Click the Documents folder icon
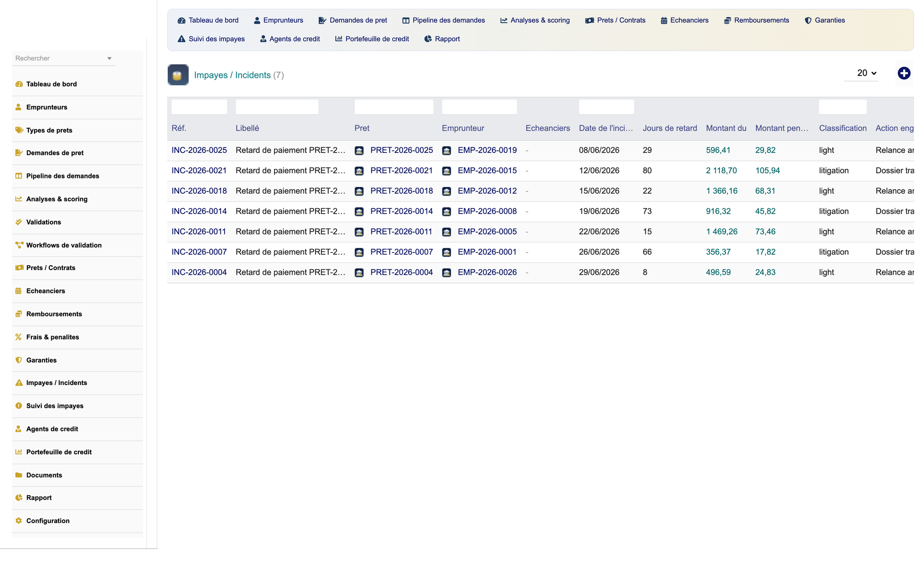 19,475
